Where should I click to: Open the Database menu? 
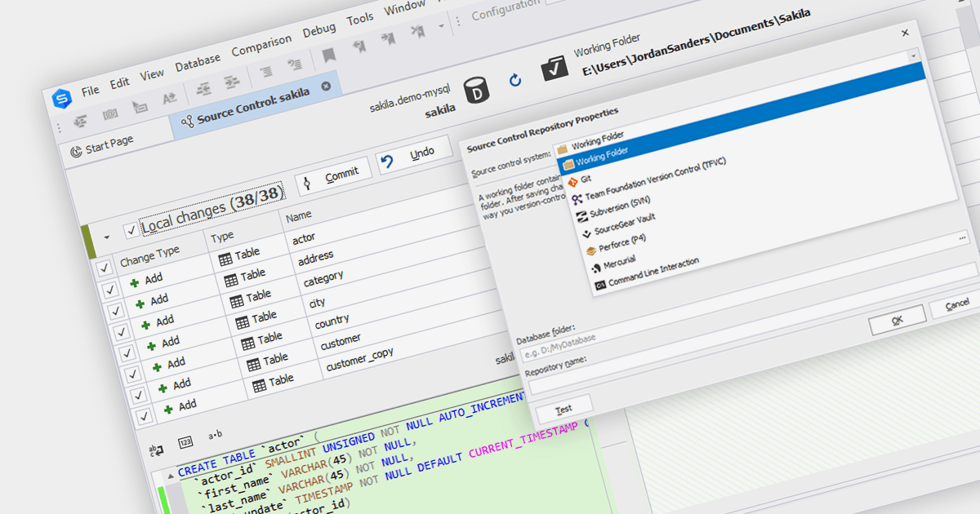coord(198,61)
